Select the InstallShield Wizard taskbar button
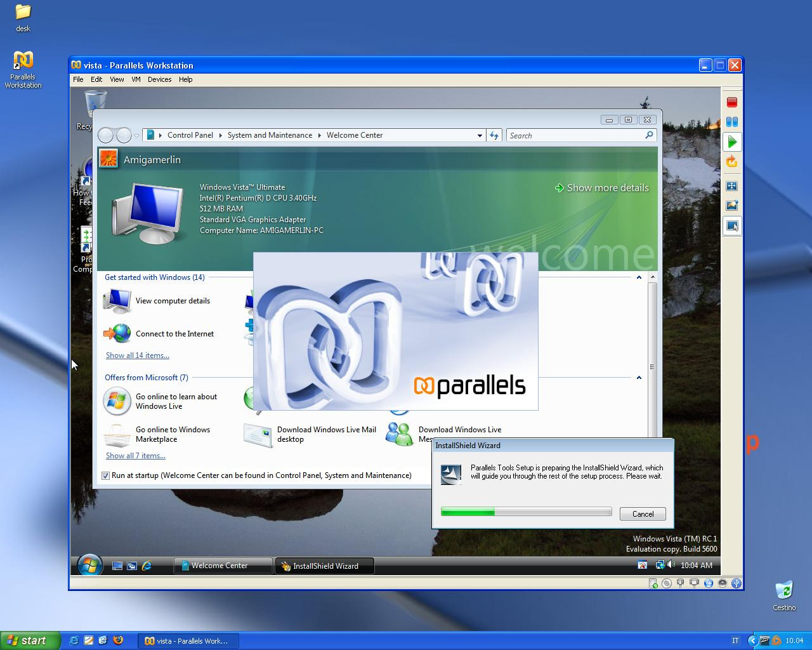The height and width of the screenshot is (650, 812). [324, 566]
